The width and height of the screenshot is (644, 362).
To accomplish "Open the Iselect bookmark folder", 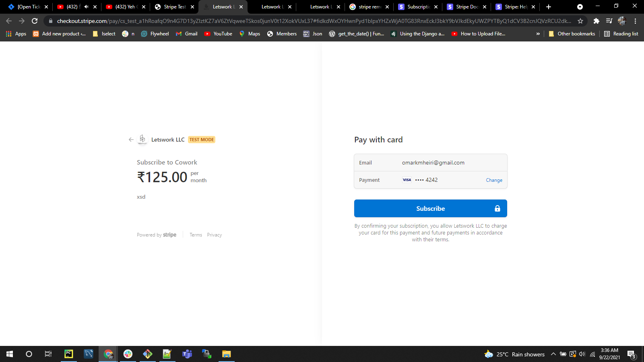I will pos(104,34).
